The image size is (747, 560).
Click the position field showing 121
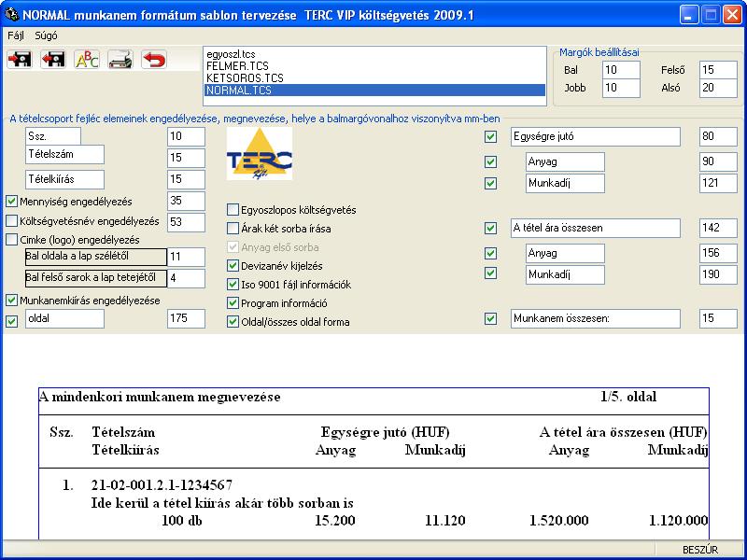(x=718, y=183)
